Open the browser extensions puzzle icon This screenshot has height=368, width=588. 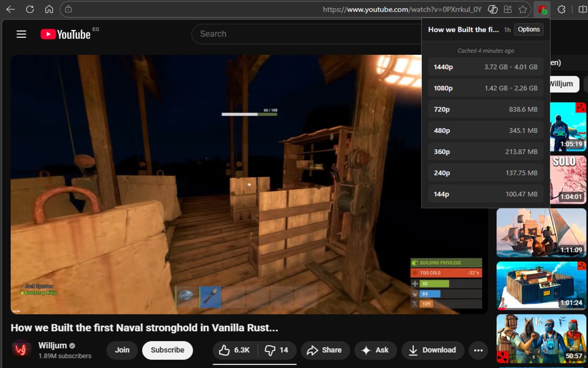(561, 9)
